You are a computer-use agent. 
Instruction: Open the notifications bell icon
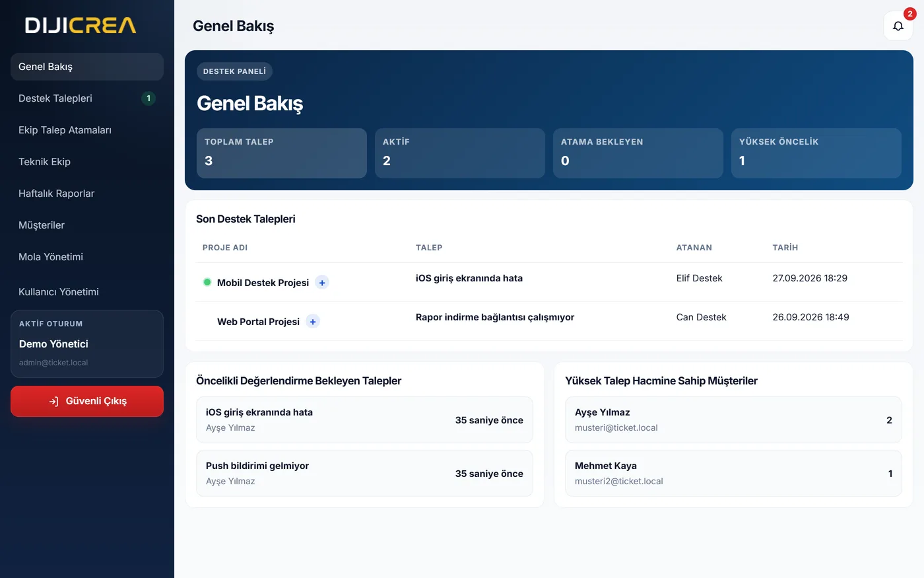[x=898, y=26]
